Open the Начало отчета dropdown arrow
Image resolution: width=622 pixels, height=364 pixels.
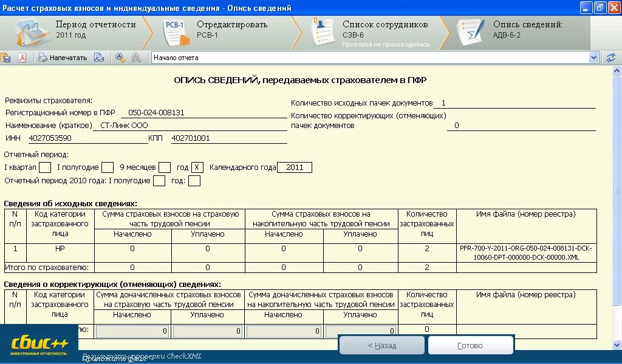click(x=593, y=58)
